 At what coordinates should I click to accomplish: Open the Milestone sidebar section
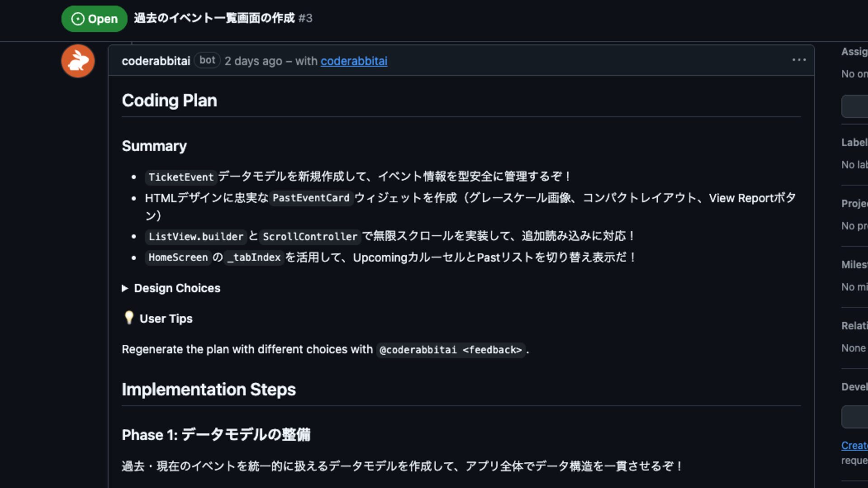(854, 264)
